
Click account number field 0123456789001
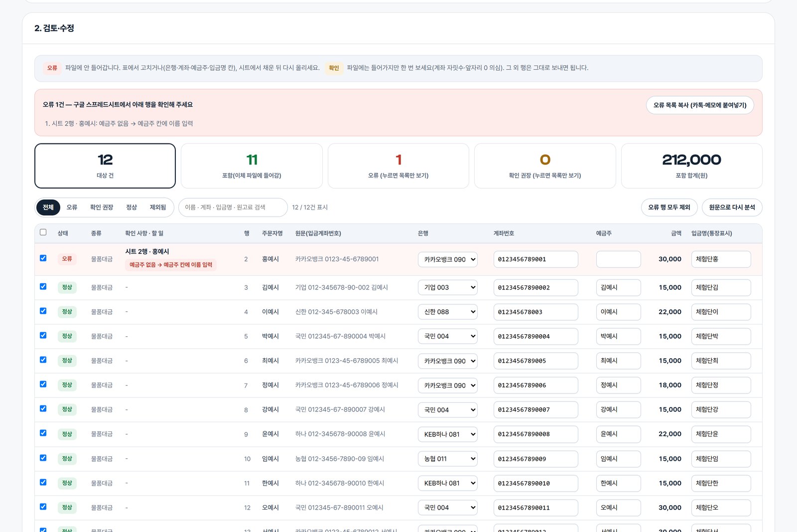[535, 260]
